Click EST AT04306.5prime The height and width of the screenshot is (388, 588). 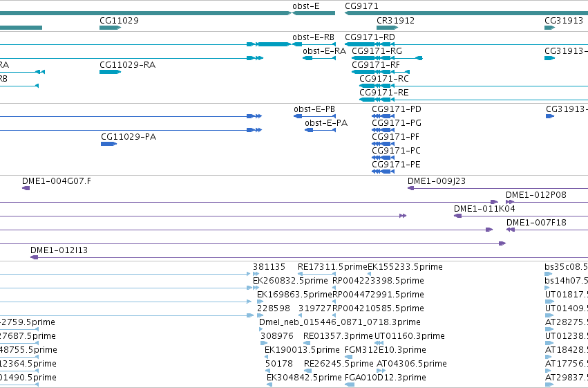tap(412, 364)
